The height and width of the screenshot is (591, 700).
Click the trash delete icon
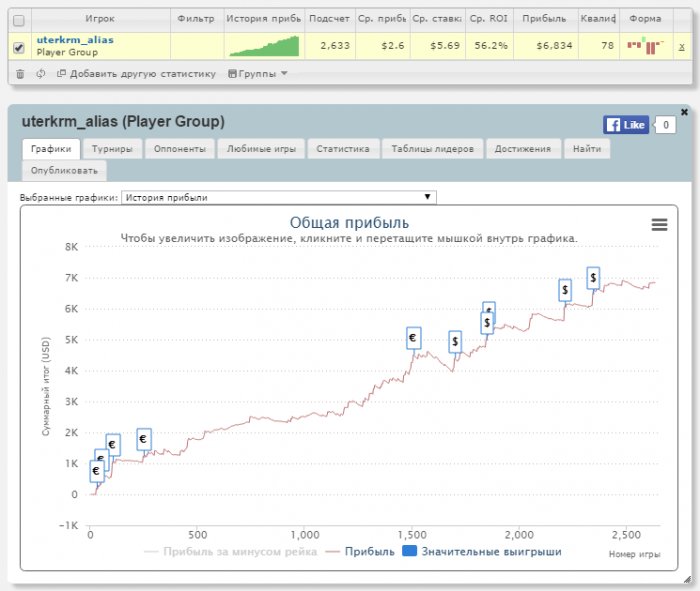pyautogui.click(x=19, y=73)
